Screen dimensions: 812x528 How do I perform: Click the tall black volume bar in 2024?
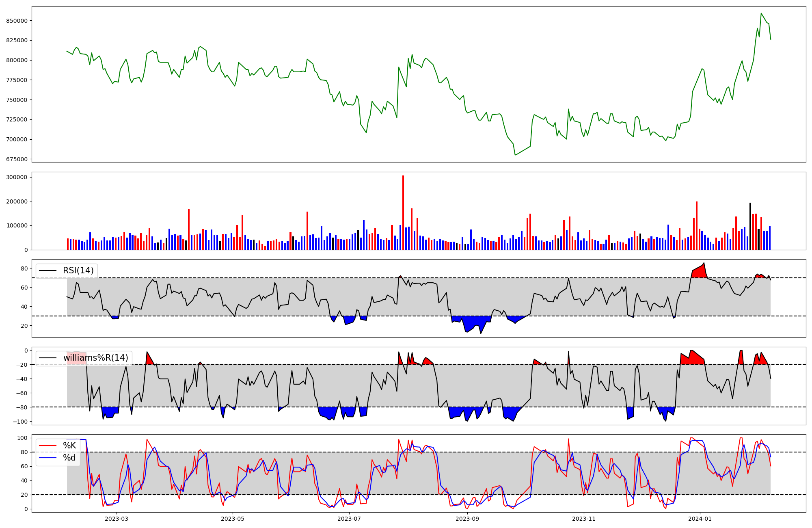click(750, 227)
